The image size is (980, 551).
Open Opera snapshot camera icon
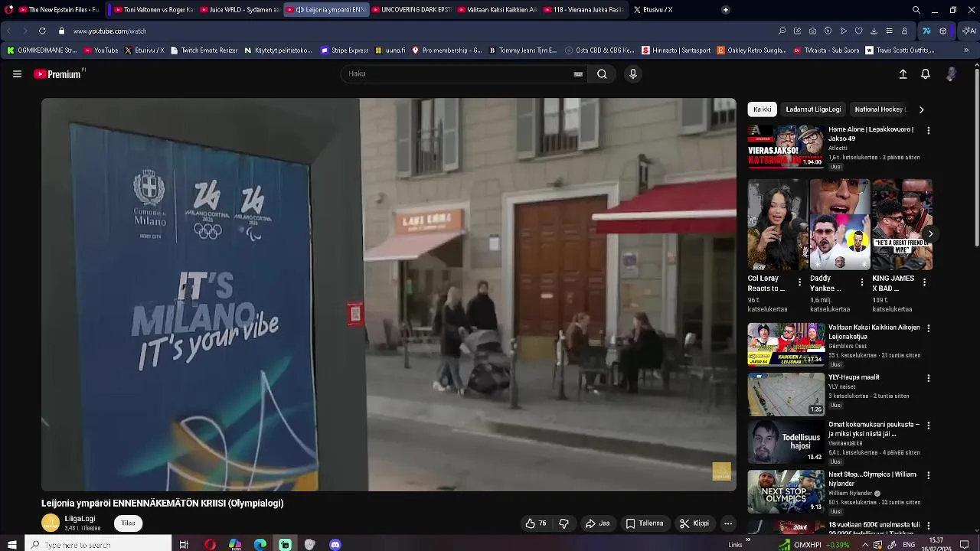812,31
